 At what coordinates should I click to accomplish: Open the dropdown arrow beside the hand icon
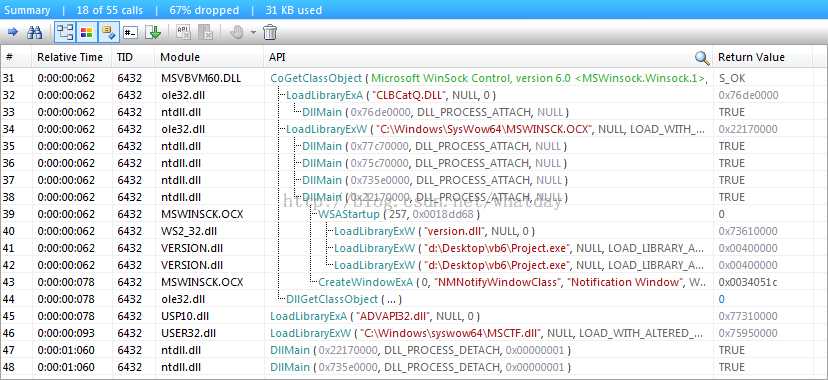[253, 33]
